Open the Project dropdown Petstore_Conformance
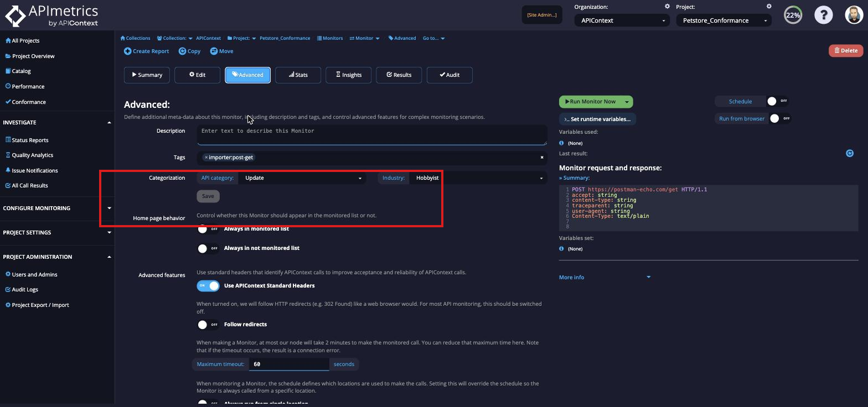Screen dimensions: 868x407 click(724, 20)
